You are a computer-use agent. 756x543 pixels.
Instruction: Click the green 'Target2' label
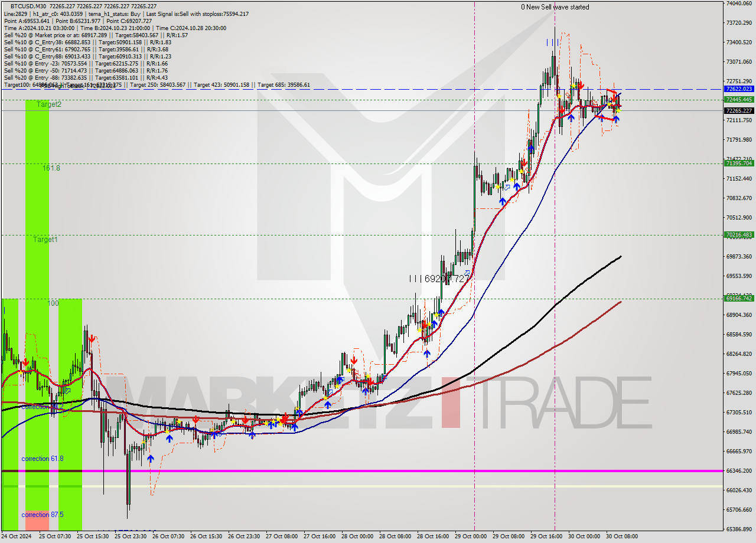point(49,104)
